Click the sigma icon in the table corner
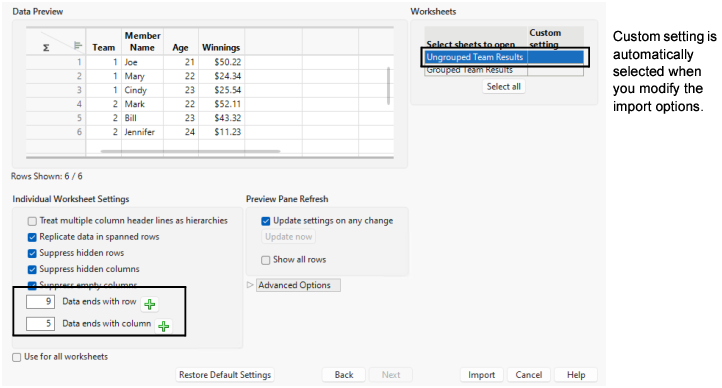Image resolution: width=722 pixels, height=388 pixels. click(x=46, y=48)
